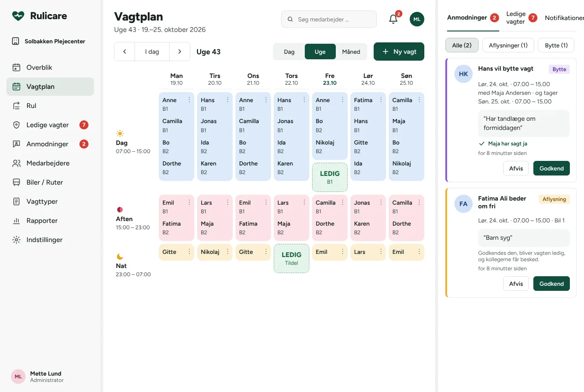Click the Rul swap-arrows sidebar icon
The height and width of the screenshot is (392, 584).
(x=16, y=106)
